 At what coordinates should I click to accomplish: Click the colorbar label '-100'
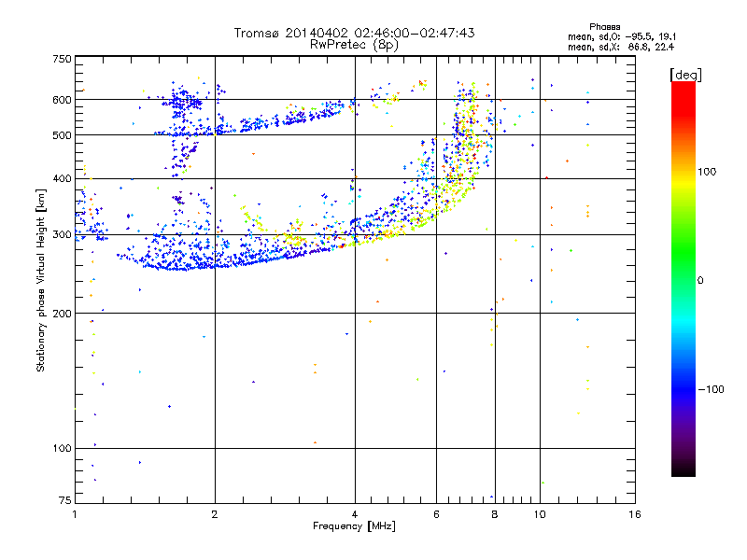click(712, 389)
